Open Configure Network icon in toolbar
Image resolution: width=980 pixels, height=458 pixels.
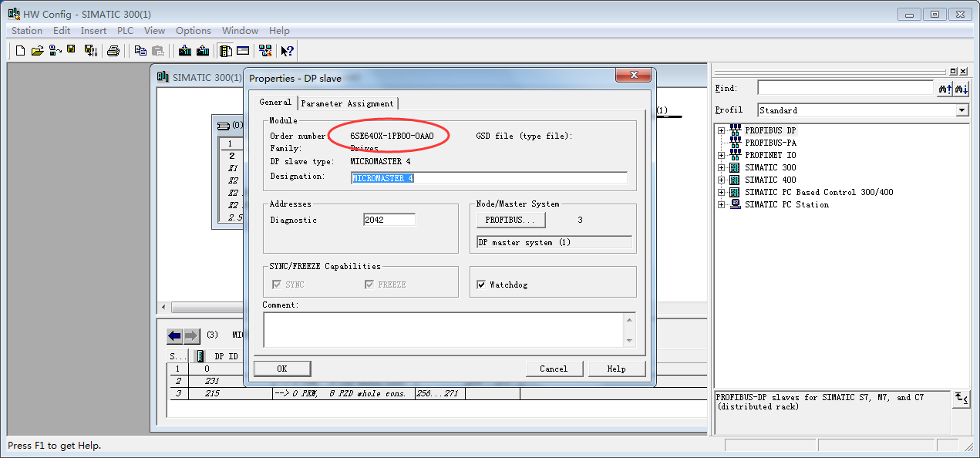(x=265, y=51)
